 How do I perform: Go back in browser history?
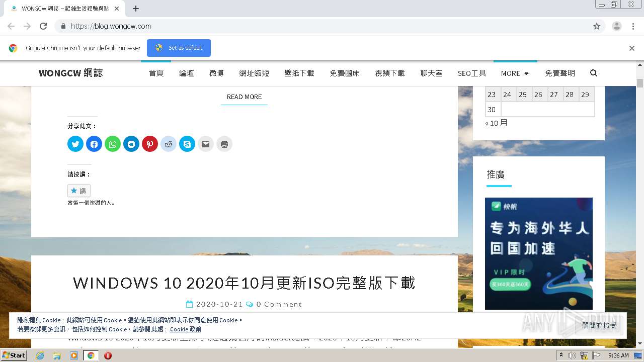11,26
